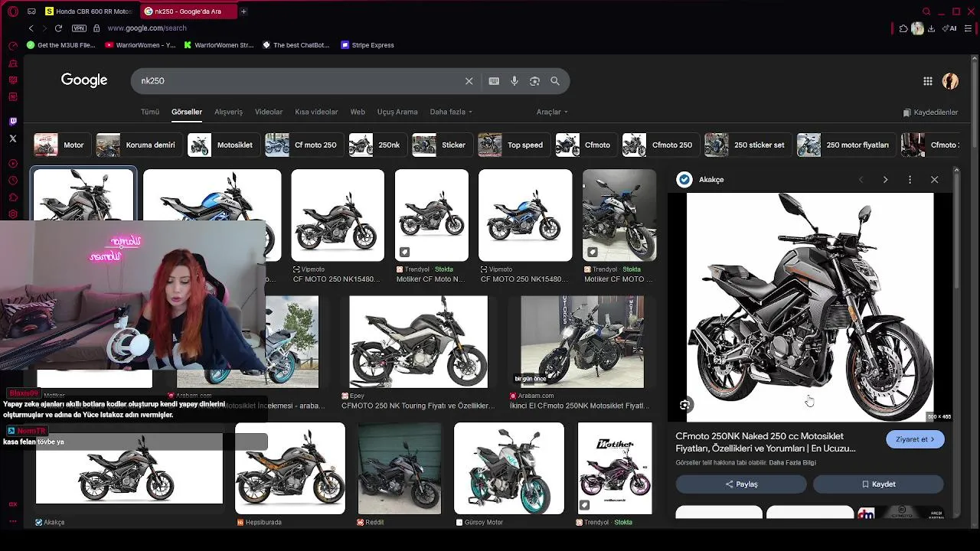Image resolution: width=980 pixels, height=551 pixels.
Task: Search by image with Lens icon
Action: point(534,81)
